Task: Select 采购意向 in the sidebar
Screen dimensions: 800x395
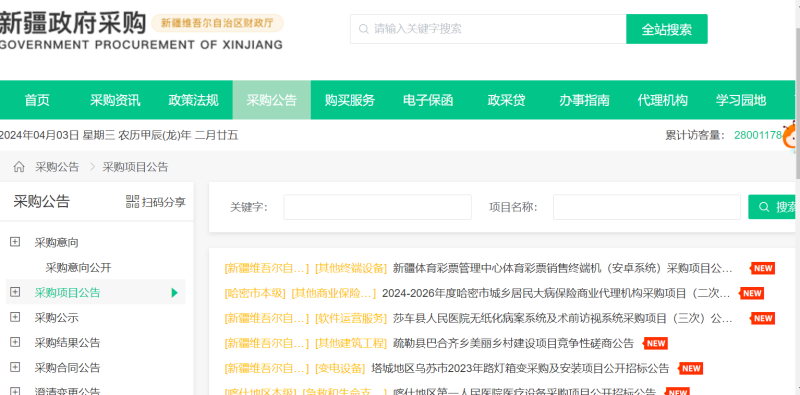Action: [57, 242]
